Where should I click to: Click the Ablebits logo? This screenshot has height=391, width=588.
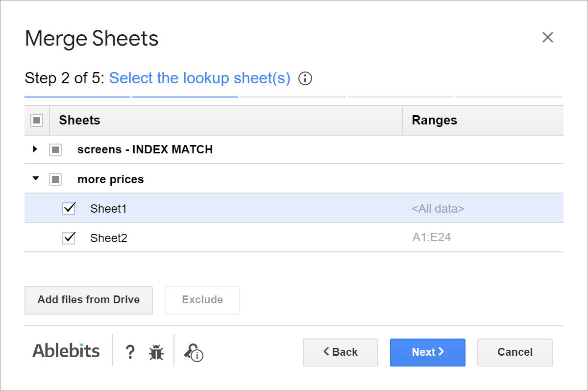click(x=66, y=350)
